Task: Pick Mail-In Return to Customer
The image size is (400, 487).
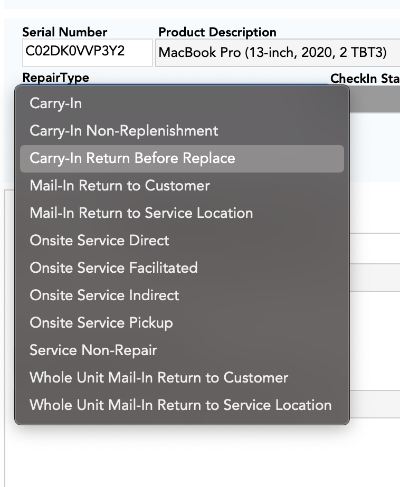Action: (x=182, y=186)
